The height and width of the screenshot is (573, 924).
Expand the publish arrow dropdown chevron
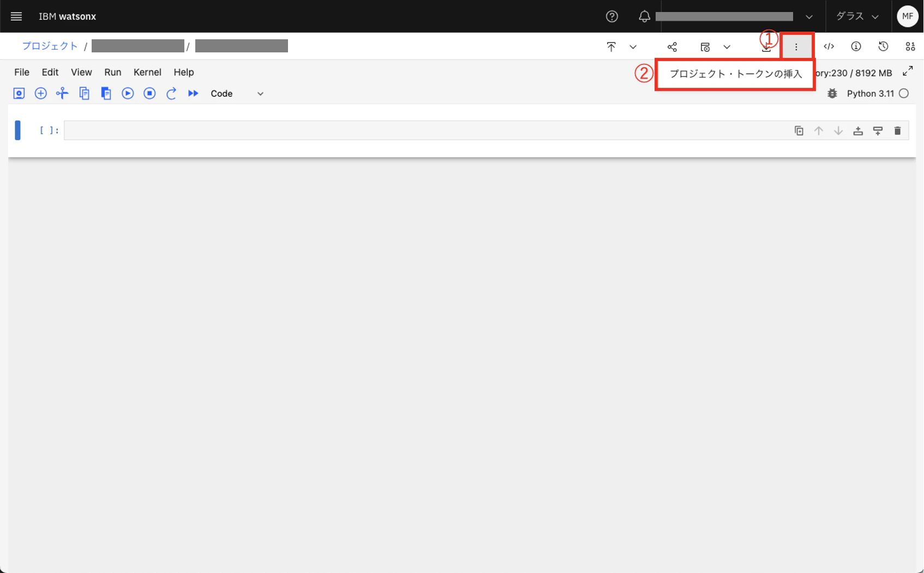click(633, 47)
